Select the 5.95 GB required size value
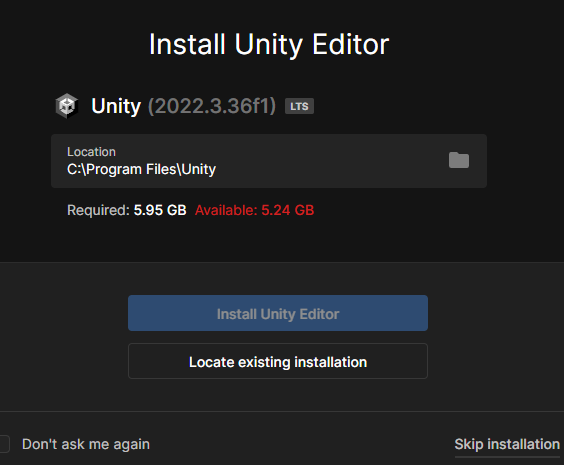The image size is (564, 465). [160, 210]
